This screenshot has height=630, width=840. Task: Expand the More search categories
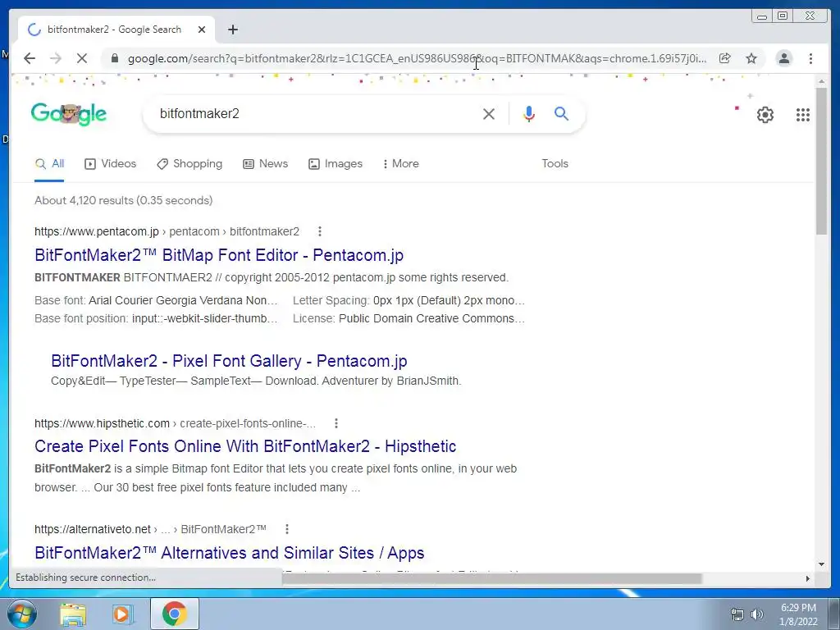[x=400, y=164]
